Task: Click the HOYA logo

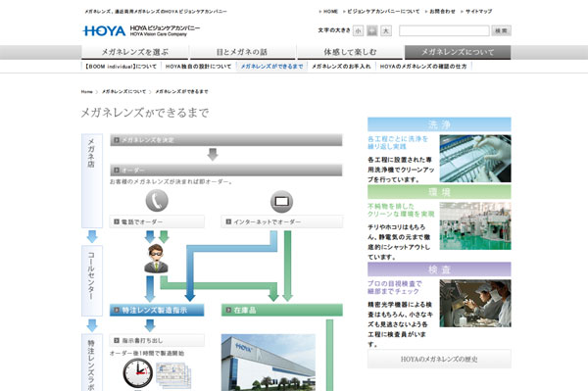Action: click(104, 30)
